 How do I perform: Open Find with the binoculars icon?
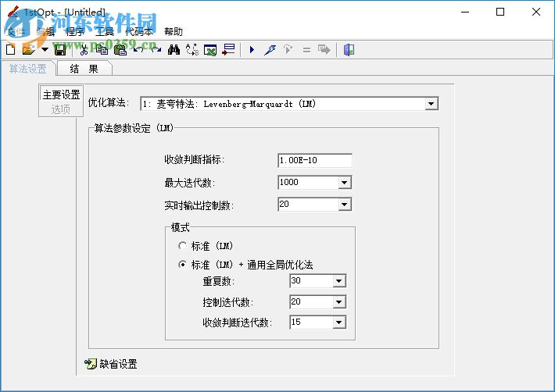174,50
